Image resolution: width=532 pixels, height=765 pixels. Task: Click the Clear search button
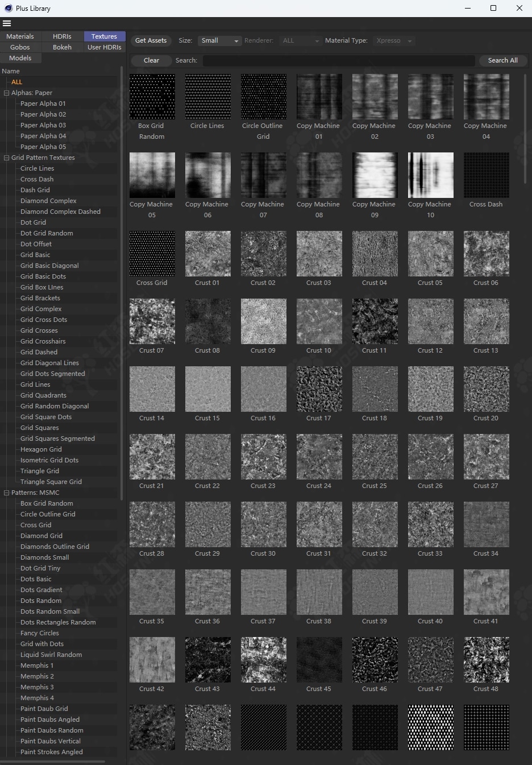tap(151, 60)
